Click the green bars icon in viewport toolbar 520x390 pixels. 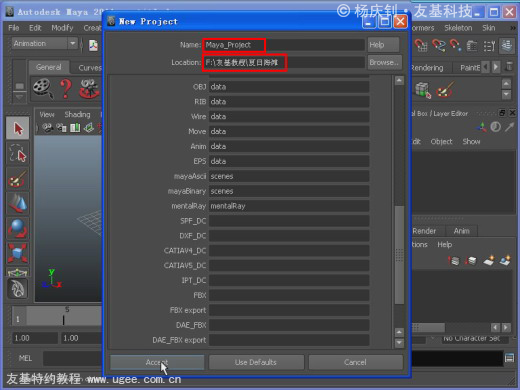click(x=75, y=127)
